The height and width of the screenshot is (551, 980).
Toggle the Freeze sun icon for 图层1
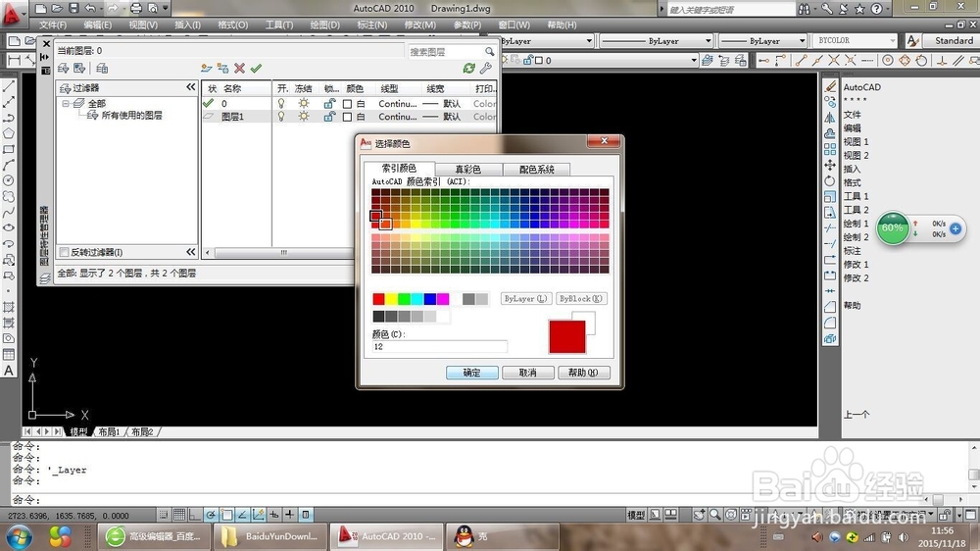point(304,117)
